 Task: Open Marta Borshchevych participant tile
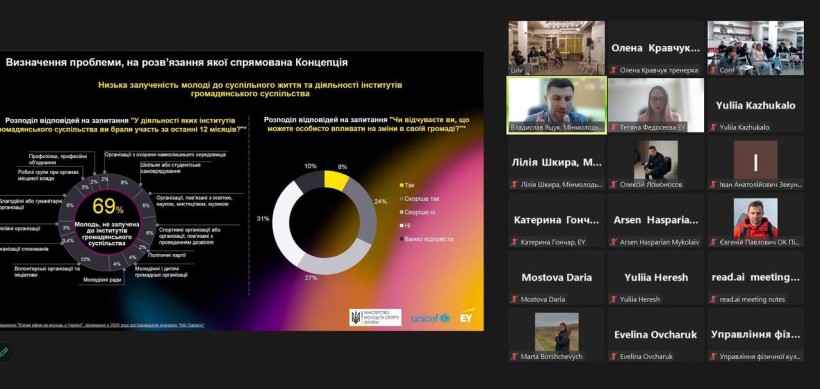pos(556,335)
